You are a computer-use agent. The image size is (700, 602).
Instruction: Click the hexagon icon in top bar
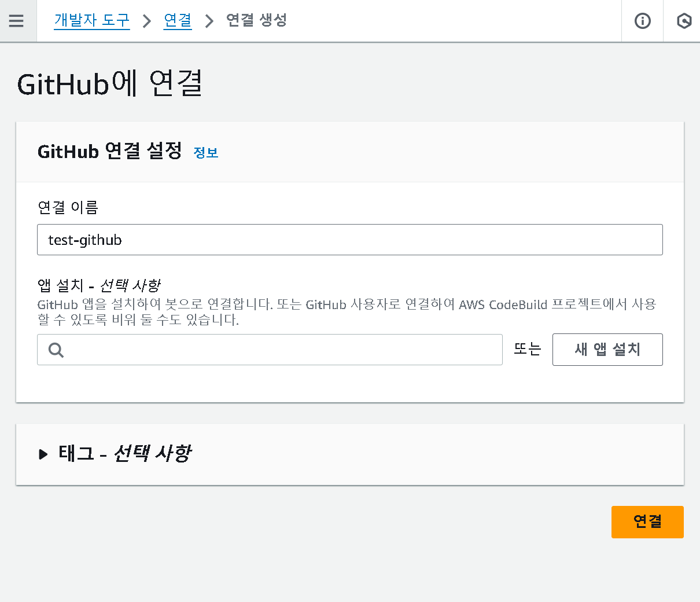click(684, 21)
